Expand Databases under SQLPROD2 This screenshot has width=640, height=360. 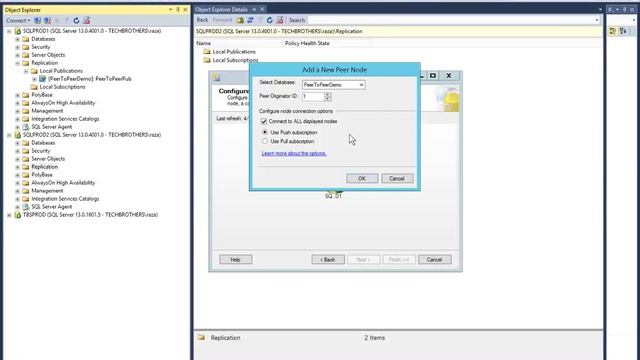tap(18, 143)
